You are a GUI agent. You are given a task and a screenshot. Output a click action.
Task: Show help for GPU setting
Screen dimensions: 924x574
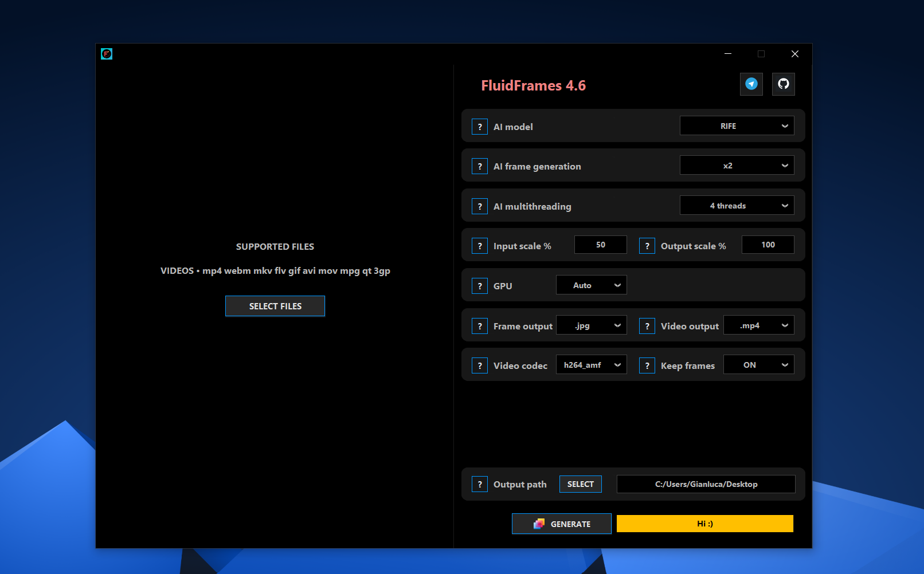point(480,286)
